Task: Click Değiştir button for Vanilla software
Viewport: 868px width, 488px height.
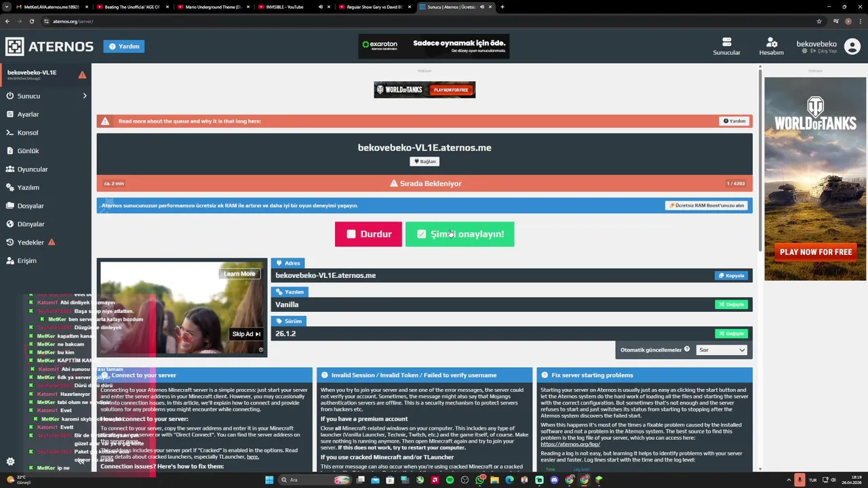Action: pos(731,304)
